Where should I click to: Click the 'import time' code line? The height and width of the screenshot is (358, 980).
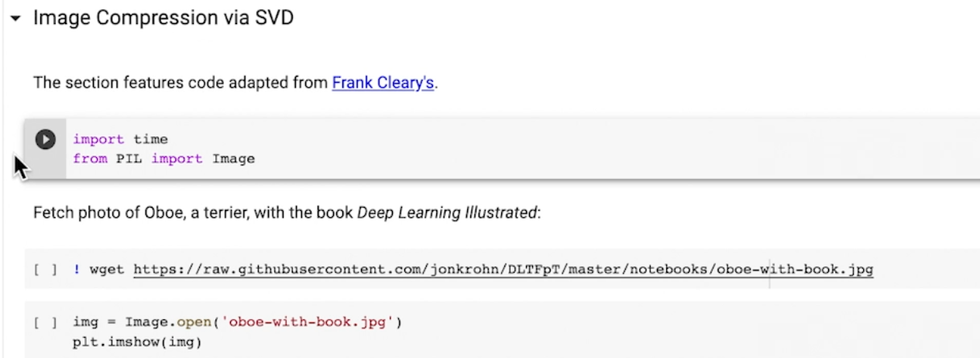point(120,139)
